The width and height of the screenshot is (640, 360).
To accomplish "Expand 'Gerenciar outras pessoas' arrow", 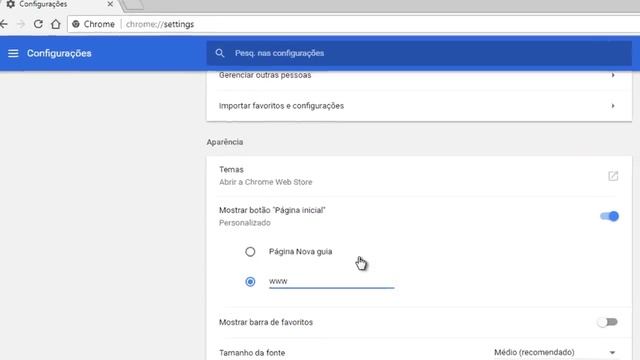I will tap(613, 75).
